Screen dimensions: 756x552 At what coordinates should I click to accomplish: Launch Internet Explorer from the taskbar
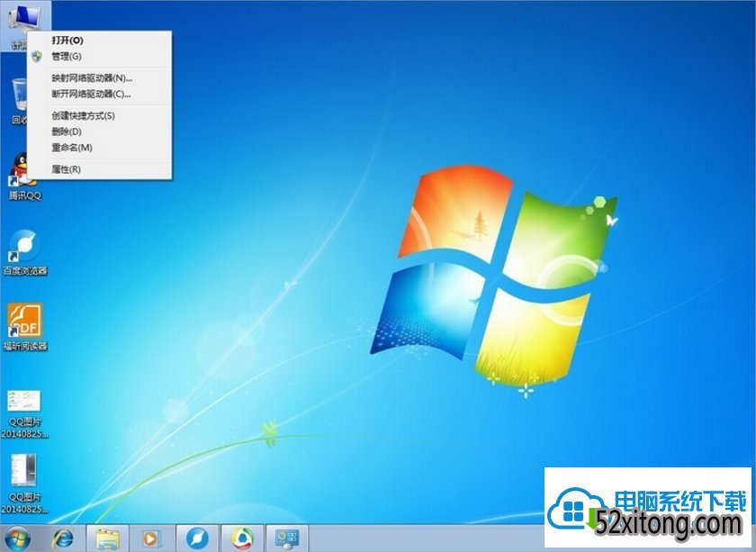point(63,538)
